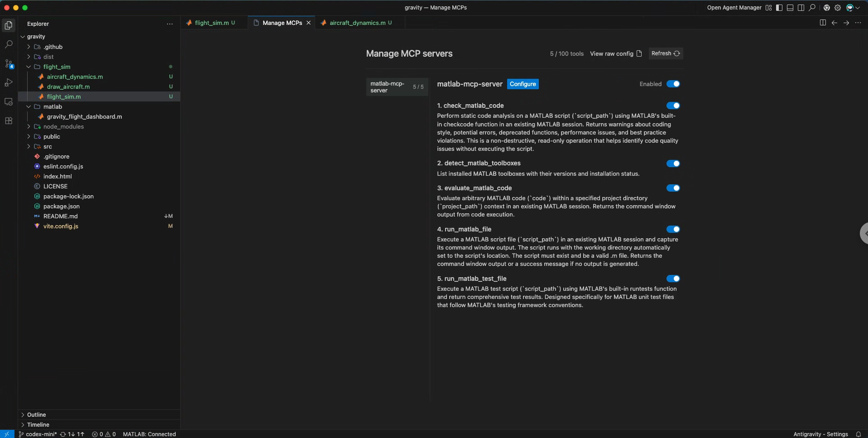This screenshot has width=868, height=438.
Task: Open Explorer more actions ellipsis
Action: pos(170,24)
